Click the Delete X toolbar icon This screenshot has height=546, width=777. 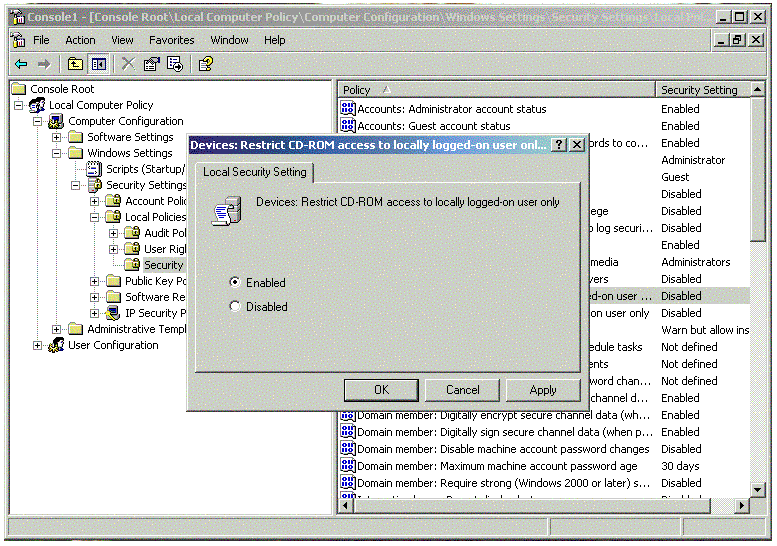coord(128,64)
